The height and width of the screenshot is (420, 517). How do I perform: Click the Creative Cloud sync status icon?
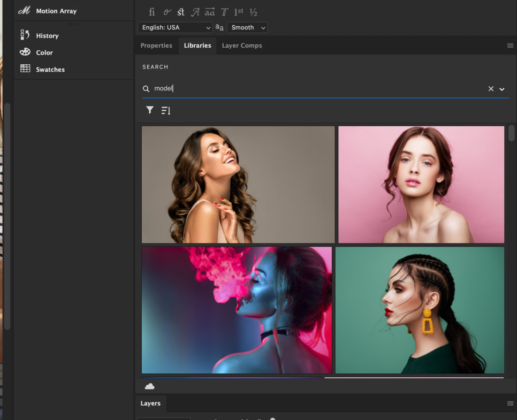150,386
